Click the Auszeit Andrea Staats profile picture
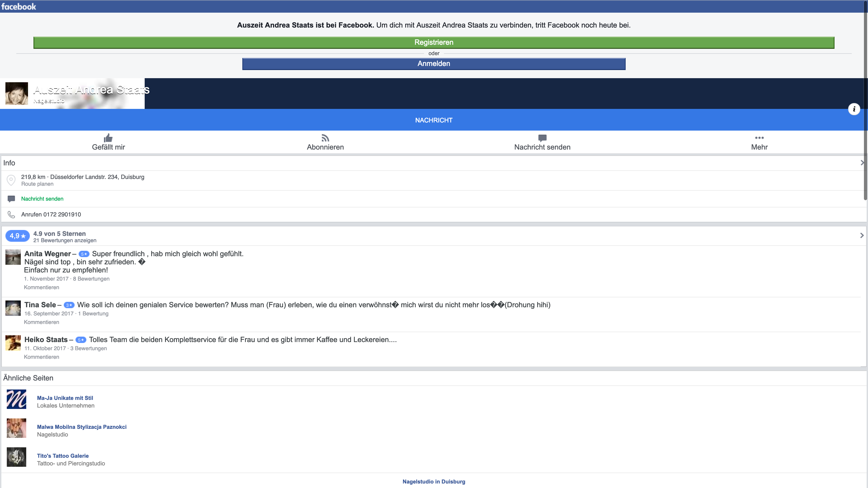Viewport: 868px width, 488px height. coord(17,93)
